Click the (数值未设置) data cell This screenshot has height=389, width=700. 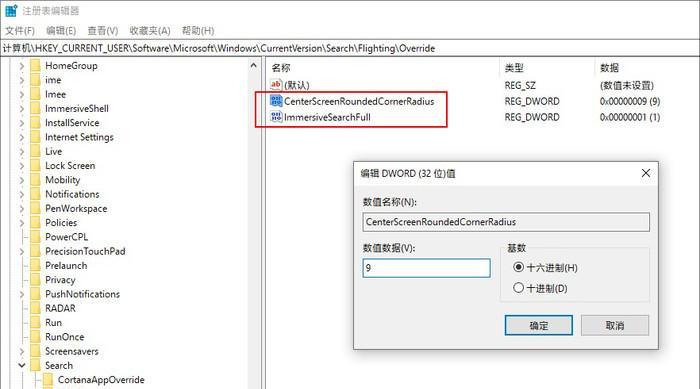(627, 85)
